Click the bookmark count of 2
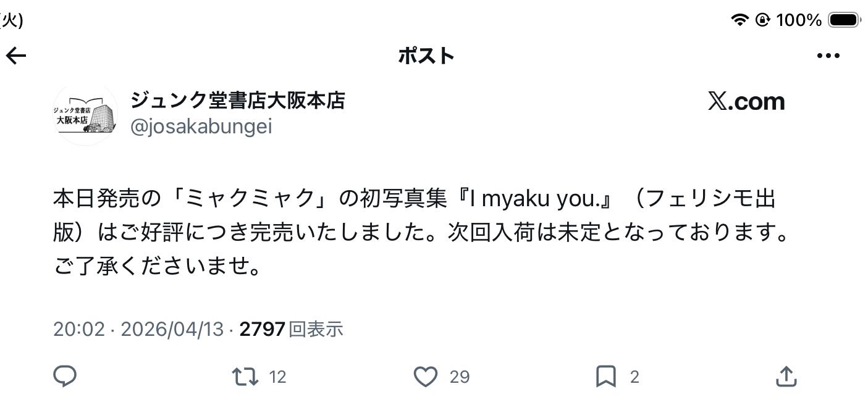The width and height of the screenshot is (868, 405). pos(634,377)
